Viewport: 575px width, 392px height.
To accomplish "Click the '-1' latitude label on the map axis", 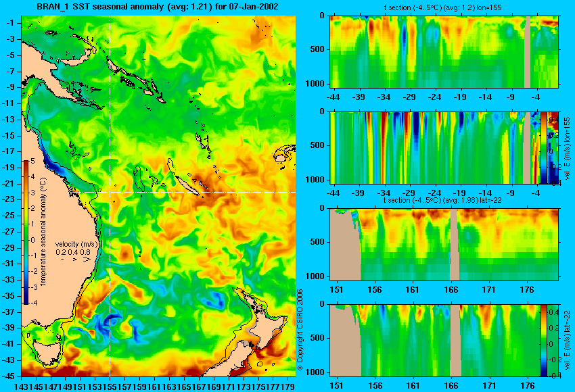I will (x=10, y=23).
